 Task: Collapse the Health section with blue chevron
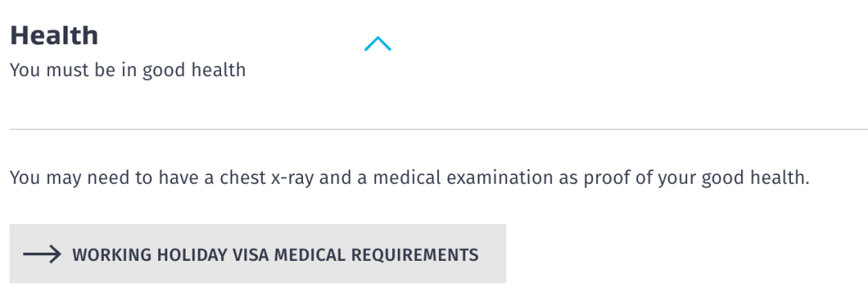tap(378, 43)
